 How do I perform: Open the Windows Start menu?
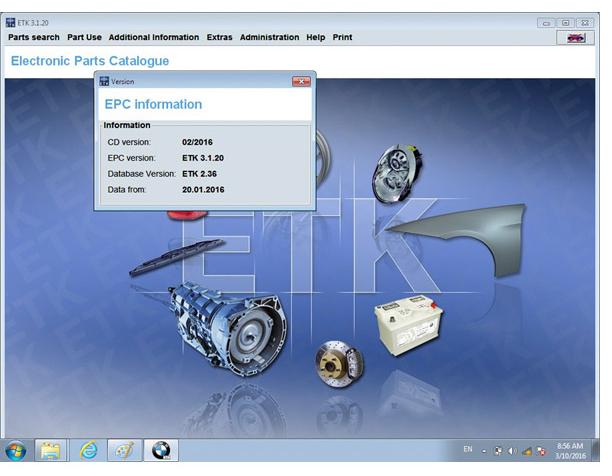(x=16, y=451)
